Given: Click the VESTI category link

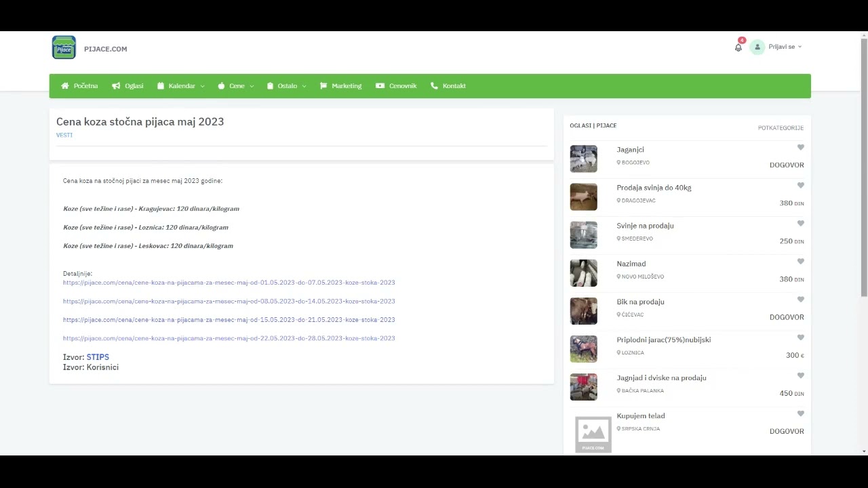Looking at the screenshot, I should pos(64,135).
